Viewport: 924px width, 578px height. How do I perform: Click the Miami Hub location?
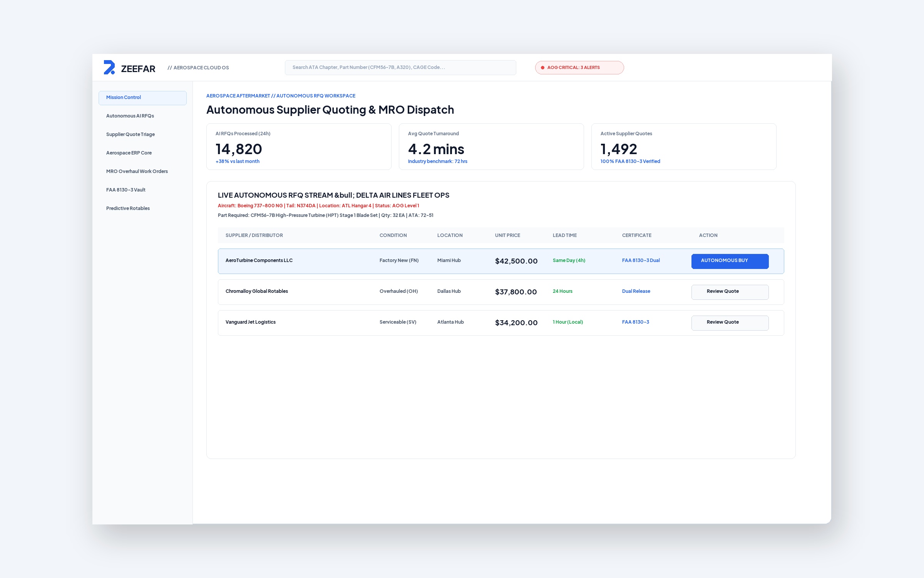449,260
